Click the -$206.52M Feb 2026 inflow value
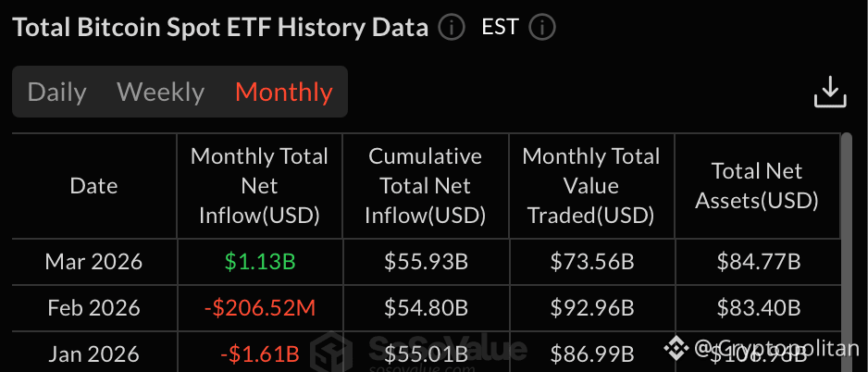The width and height of the screenshot is (868, 372). (259, 307)
